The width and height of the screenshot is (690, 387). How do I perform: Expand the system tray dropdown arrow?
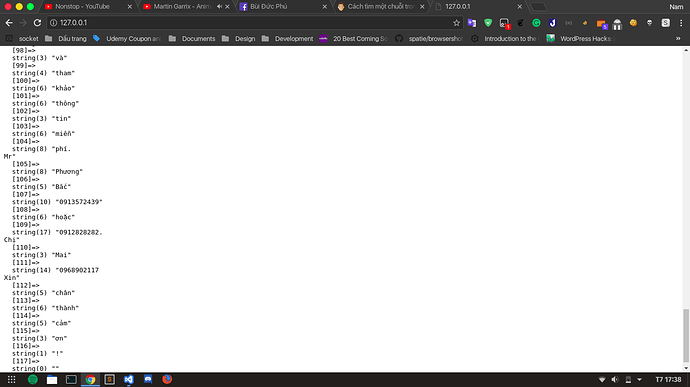639,380
